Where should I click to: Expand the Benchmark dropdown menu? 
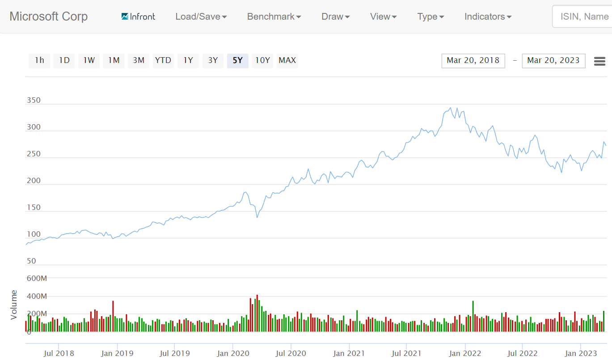pyautogui.click(x=274, y=17)
